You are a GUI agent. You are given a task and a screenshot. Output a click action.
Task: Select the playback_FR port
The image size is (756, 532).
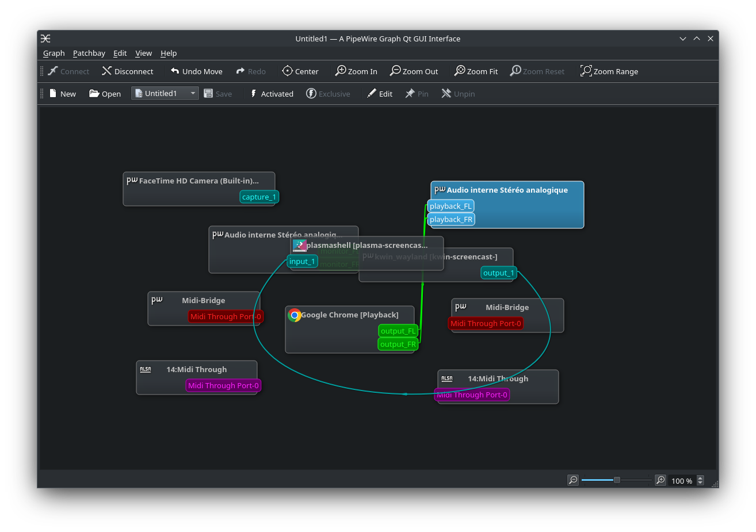451,219
